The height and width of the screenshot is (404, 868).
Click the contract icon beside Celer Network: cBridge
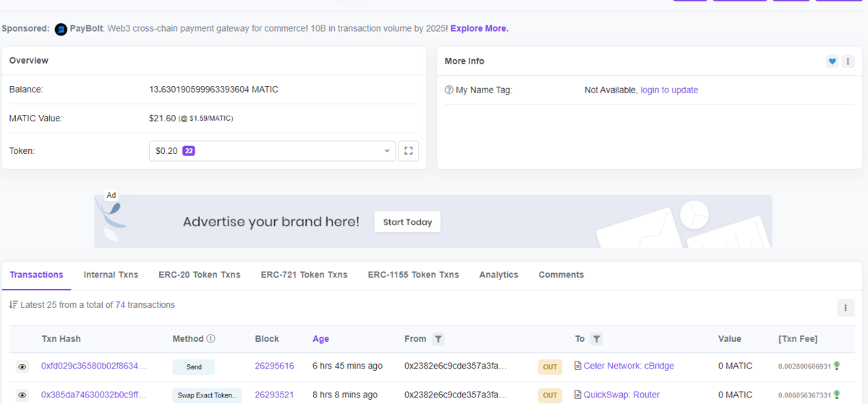pyautogui.click(x=578, y=366)
